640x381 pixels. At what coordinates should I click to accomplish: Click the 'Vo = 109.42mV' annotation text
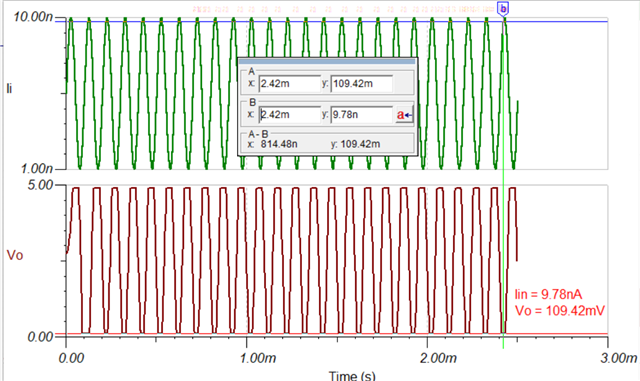pyautogui.click(x=560, y=310)
